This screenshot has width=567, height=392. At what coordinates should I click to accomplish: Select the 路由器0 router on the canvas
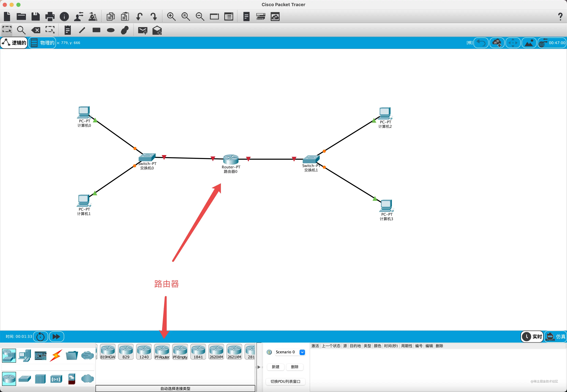[x=231, y=159]
